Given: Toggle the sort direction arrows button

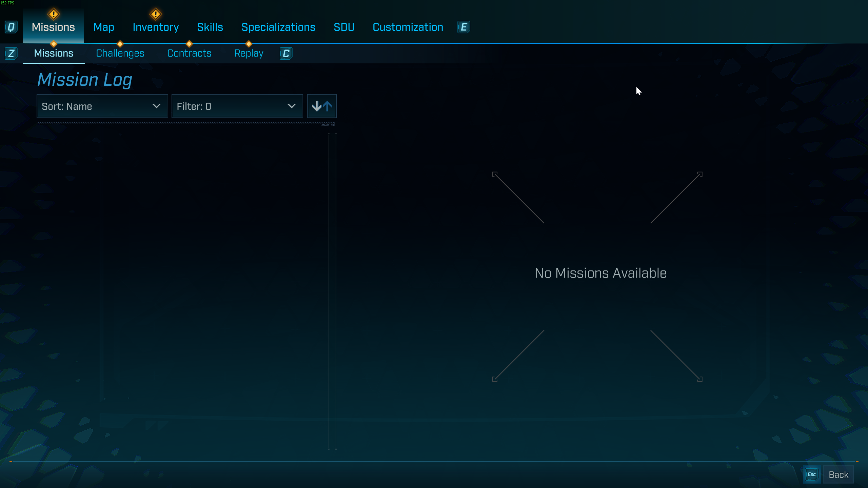Looking at the screenshot, I should coord(321,106).
